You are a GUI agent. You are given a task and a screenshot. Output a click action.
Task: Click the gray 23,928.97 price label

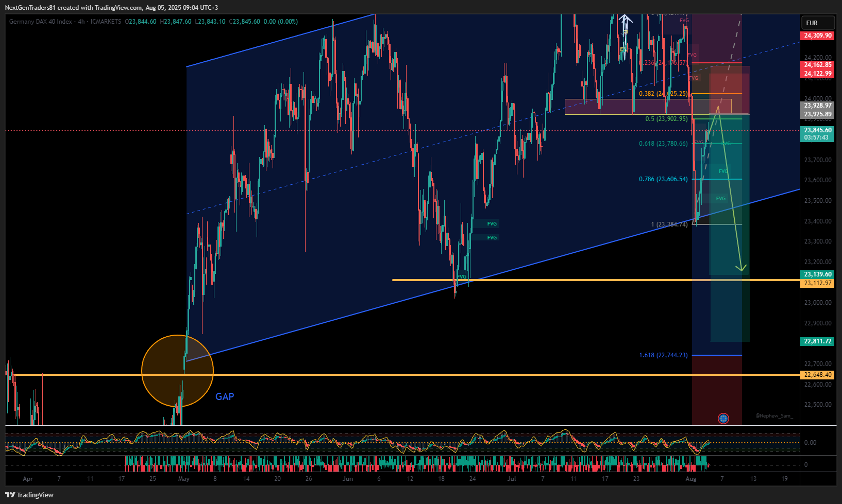818,106
